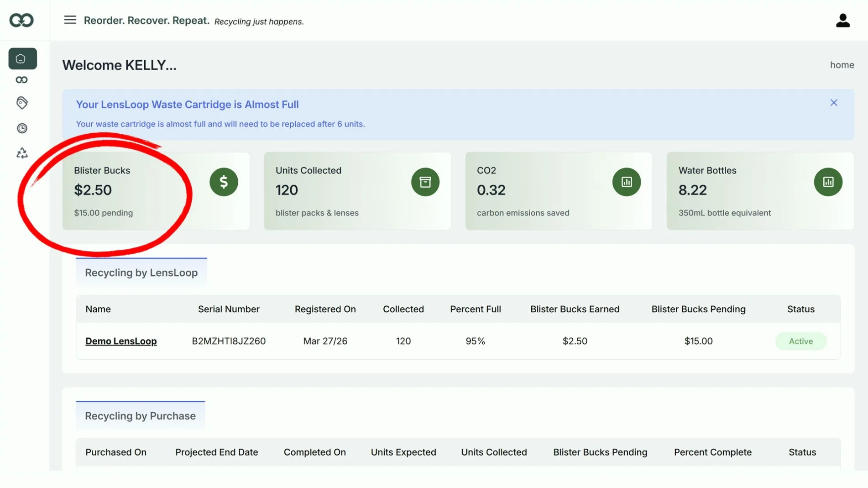Open the Demo LensLoop link
Viewport: 868px width, 488px height.
coord(121,341)
